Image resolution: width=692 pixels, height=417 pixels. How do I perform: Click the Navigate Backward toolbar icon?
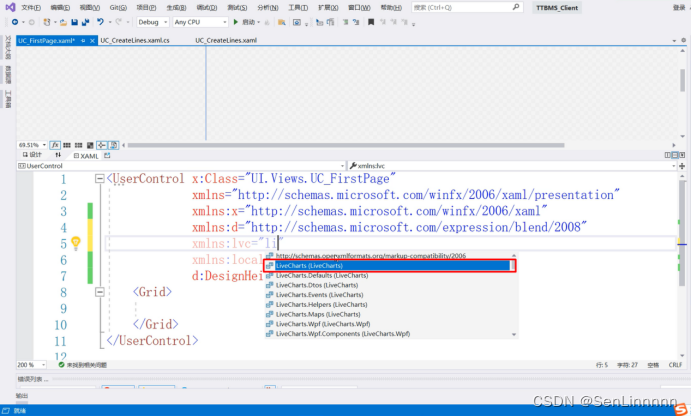[x=15, y=22]
